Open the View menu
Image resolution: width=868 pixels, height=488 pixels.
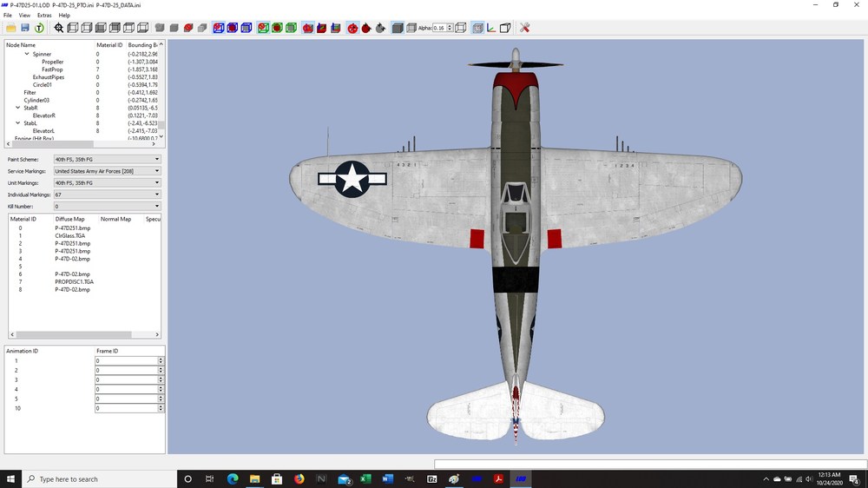pyautogui.click(x=25, y=16)
